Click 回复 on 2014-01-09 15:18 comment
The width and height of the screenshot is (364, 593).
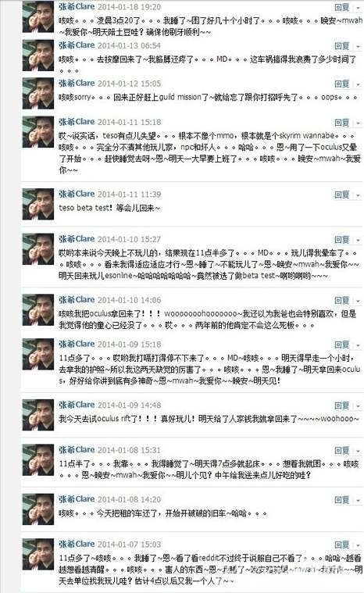(342, 345)
